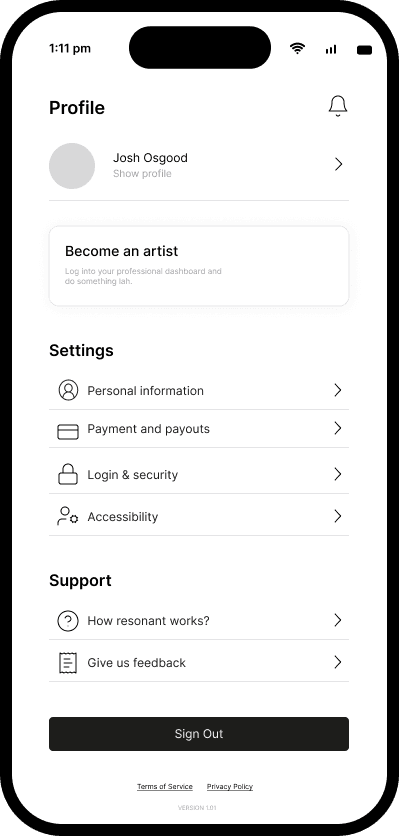The image size is (399, 836).
Task: Open Terms of Service link
Action: point(165,786)
